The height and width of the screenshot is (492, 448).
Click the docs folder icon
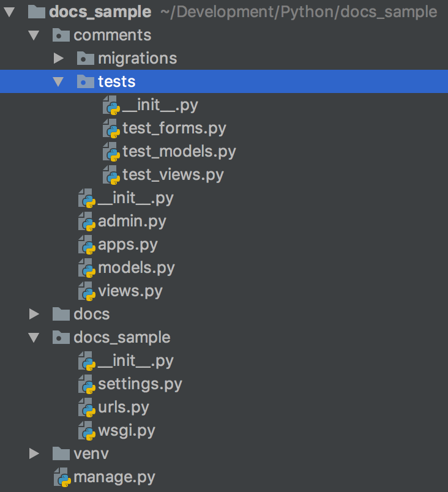click(x=61, y=314)
